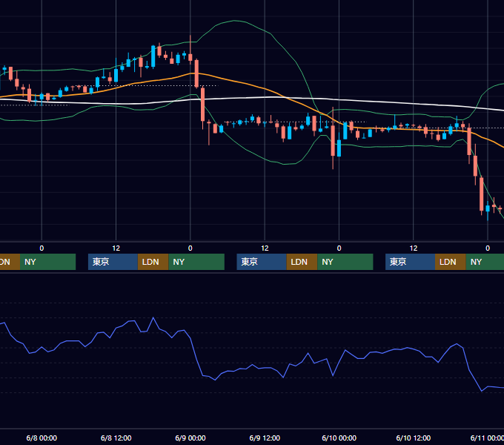Select the 東京 session block on 6/9
This screenshot has height=445, width=504.
click(262, 262)
